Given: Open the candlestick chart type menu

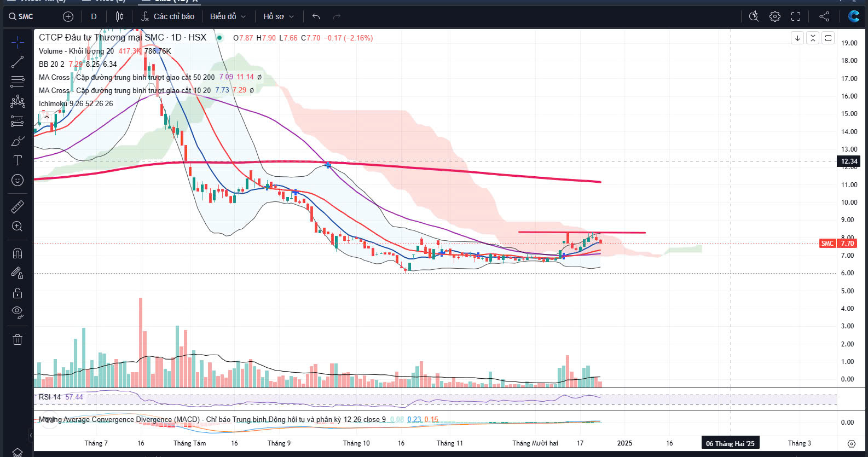Looking at the screenshot, I should [119, 16].
